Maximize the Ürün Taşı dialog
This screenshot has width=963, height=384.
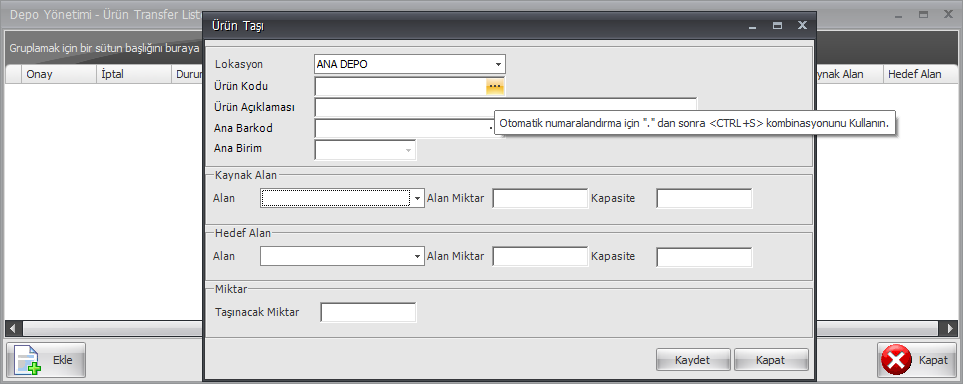coord(777,26)
